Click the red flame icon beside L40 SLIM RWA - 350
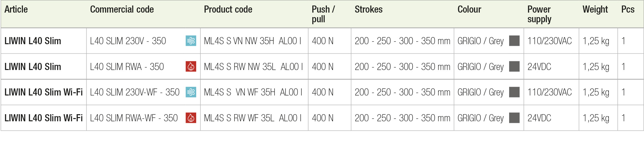Image resolution: width=644 pixels, height=160 pixels. (x=191, y=66)
